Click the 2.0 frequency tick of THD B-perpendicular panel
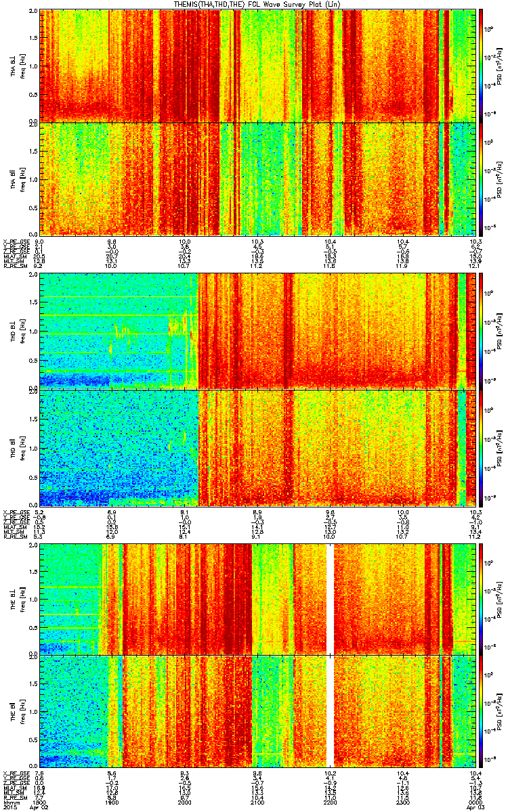The width and height of the screenshot is (508, 812). coord(33,276)
